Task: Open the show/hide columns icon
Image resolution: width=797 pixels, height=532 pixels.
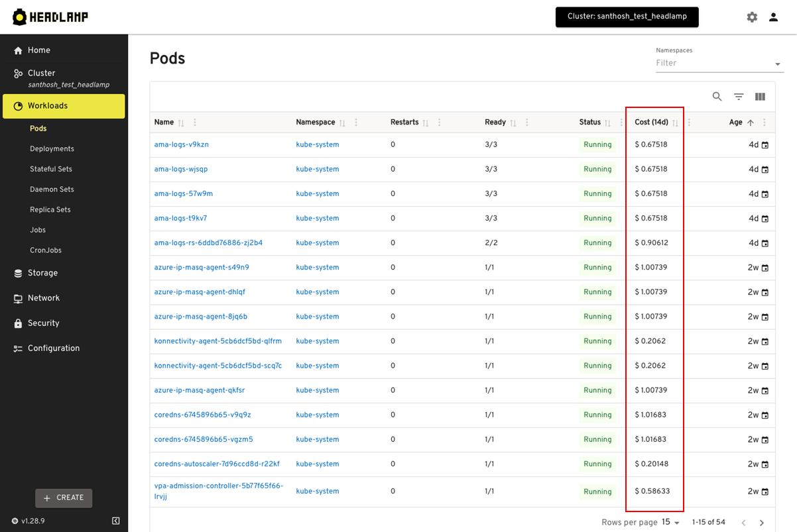Action: (760, 97)
